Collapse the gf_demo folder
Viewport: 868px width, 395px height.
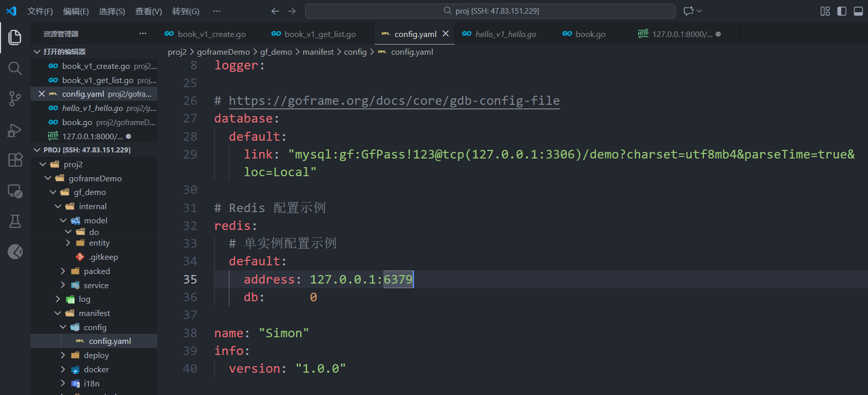tap(53, 192)
